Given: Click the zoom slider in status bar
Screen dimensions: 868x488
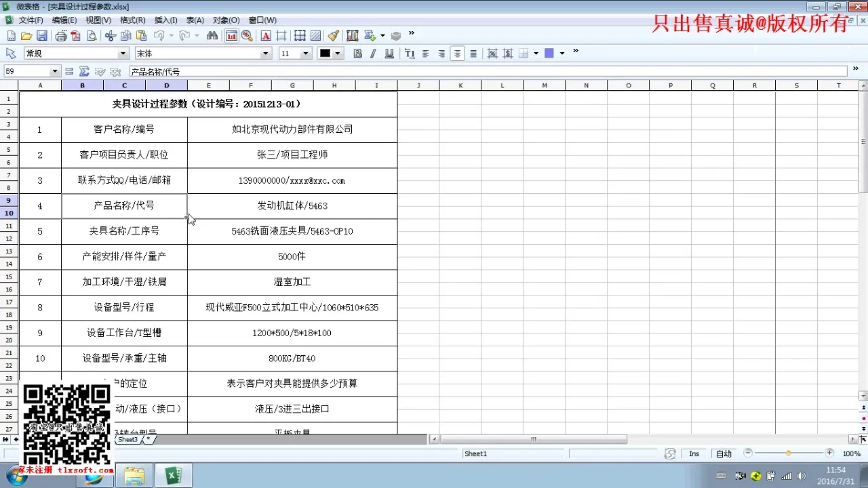Looking at the screenshot, I should click(788, 453).
